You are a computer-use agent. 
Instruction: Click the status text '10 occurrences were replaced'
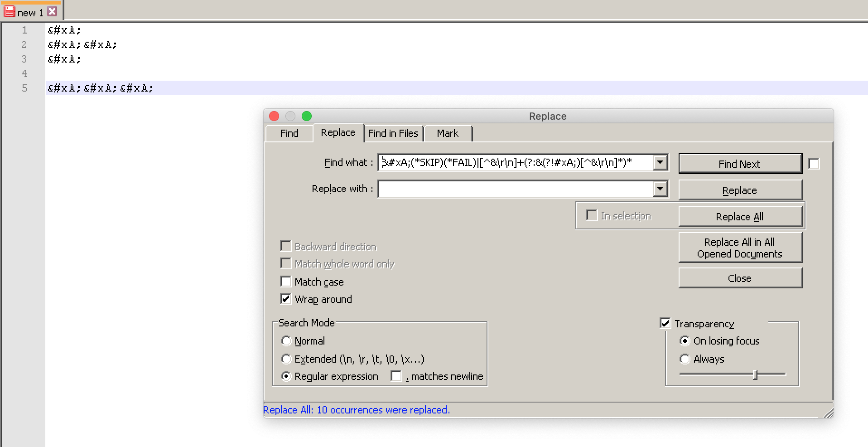383,410
